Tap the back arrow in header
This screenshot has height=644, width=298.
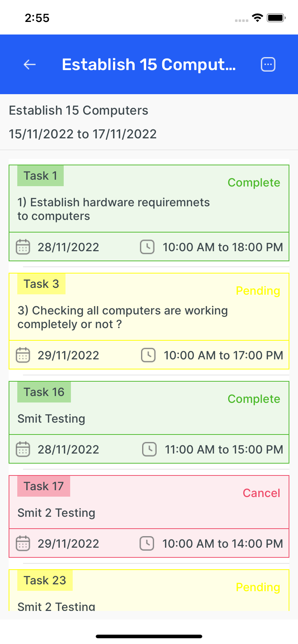30,65
